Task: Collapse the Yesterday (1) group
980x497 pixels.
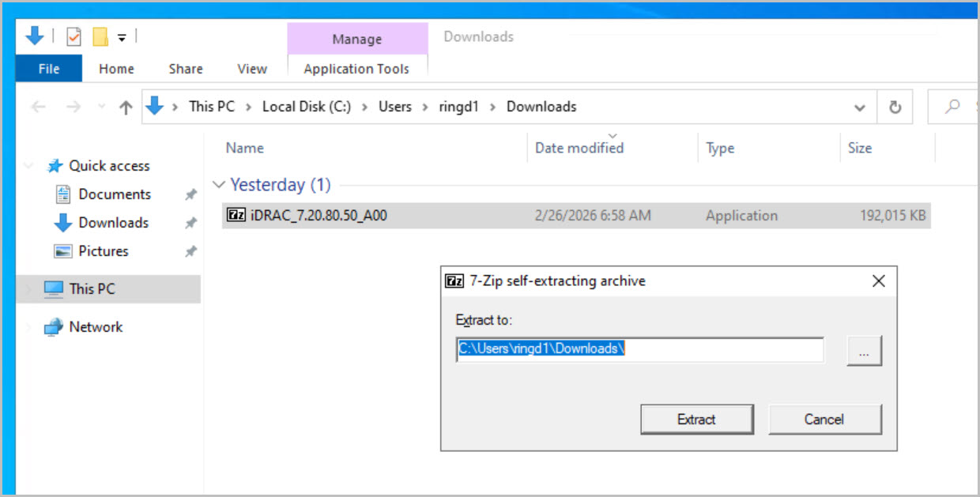Action: pyautogui.click(x=218, y=185)
